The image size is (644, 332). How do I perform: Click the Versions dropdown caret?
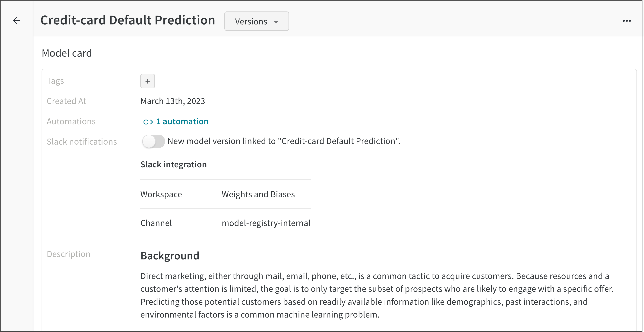point(276,22)
